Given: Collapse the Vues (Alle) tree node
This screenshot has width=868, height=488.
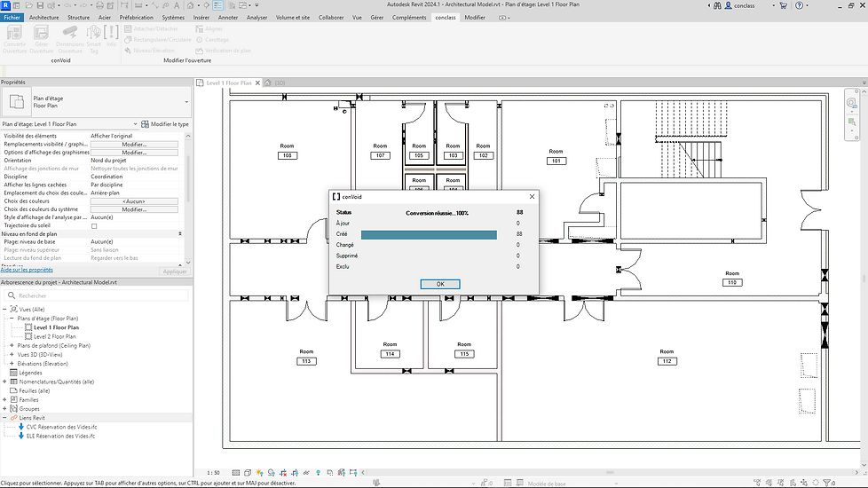Looking at the screenshot, I should (x=5, y=310).
